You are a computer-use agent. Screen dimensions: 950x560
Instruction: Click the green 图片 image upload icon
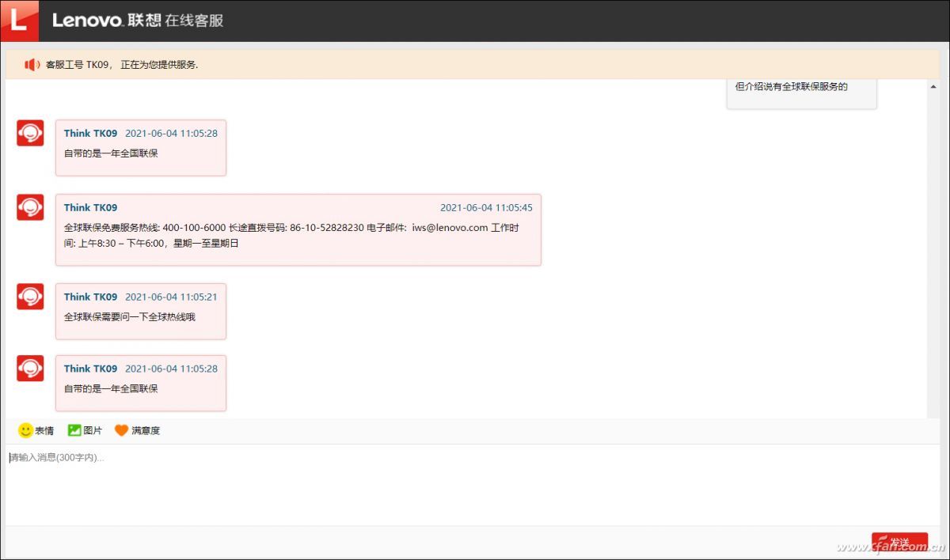pos(73,429)
